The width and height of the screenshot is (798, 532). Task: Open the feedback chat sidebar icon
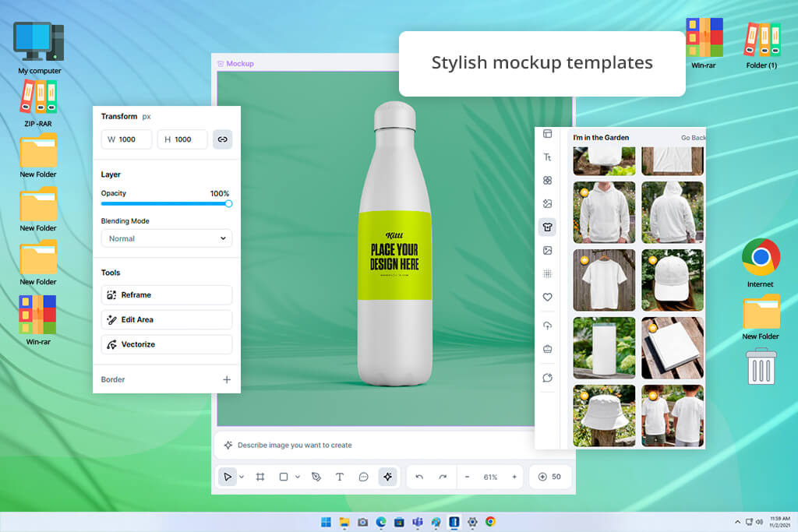(547, 378)
